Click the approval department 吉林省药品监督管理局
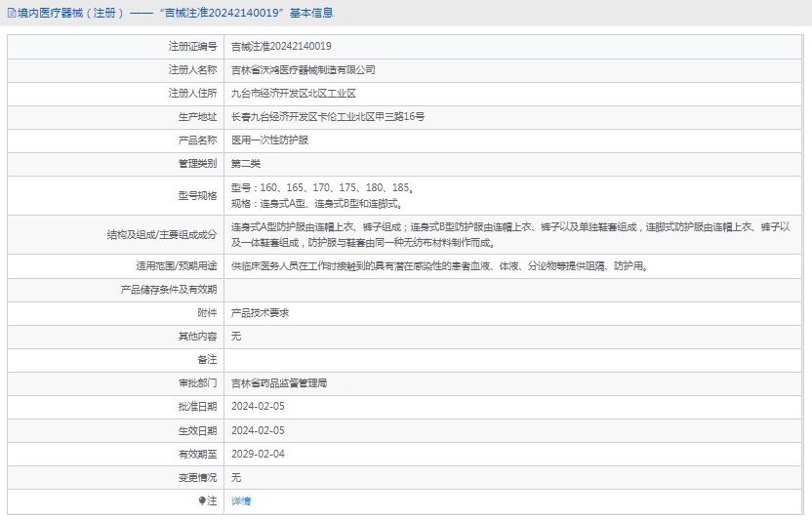The image size is (812, 520). 279,383
